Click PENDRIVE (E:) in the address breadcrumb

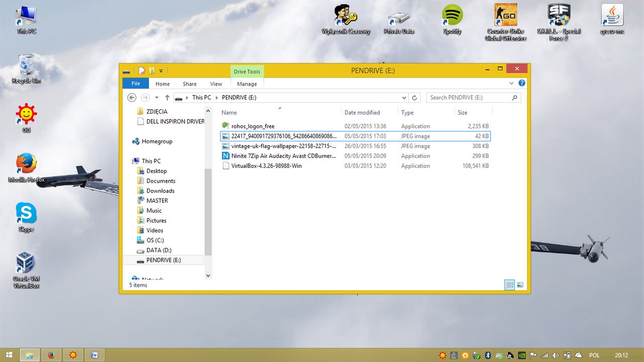[239, 98]
